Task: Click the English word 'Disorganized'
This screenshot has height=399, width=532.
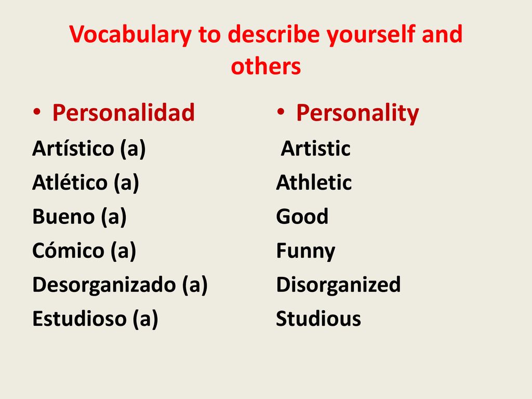Action: (338, 285)
